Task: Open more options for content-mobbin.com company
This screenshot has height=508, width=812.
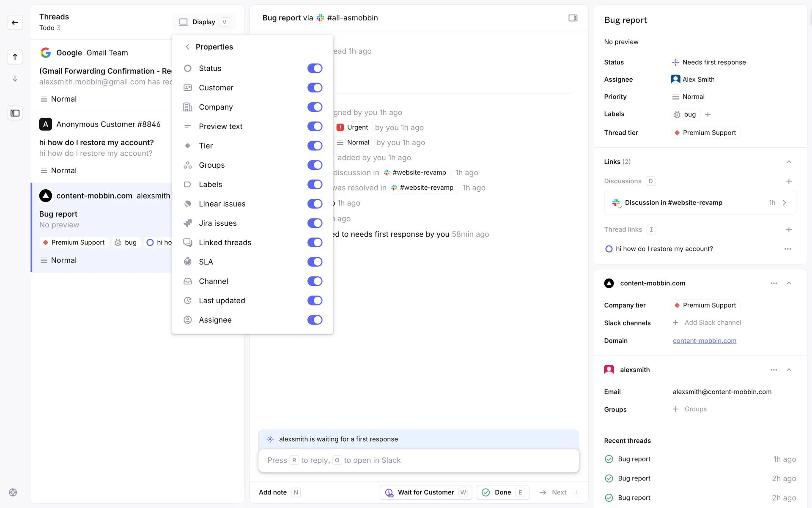Action: (774, 283)
